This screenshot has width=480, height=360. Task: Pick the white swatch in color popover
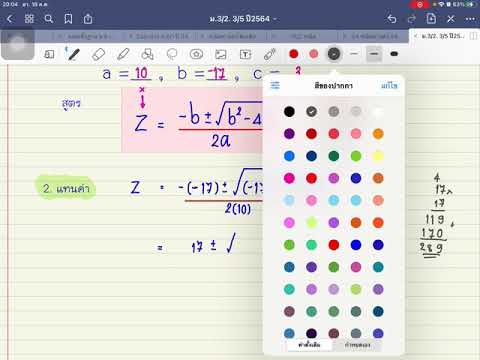pos(378,111)
